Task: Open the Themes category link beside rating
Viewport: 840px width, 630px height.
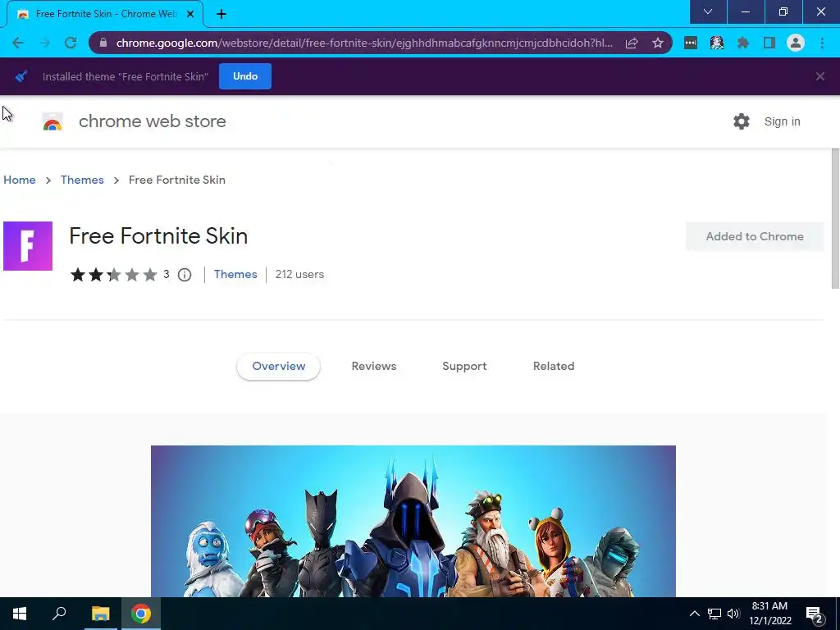Action: 235,274
